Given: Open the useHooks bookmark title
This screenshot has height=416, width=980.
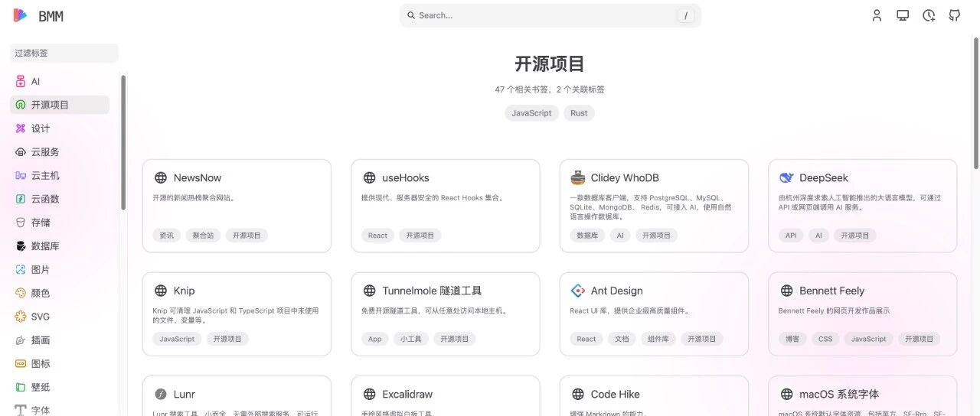Looking at the screenshot, I should [406, 177].
